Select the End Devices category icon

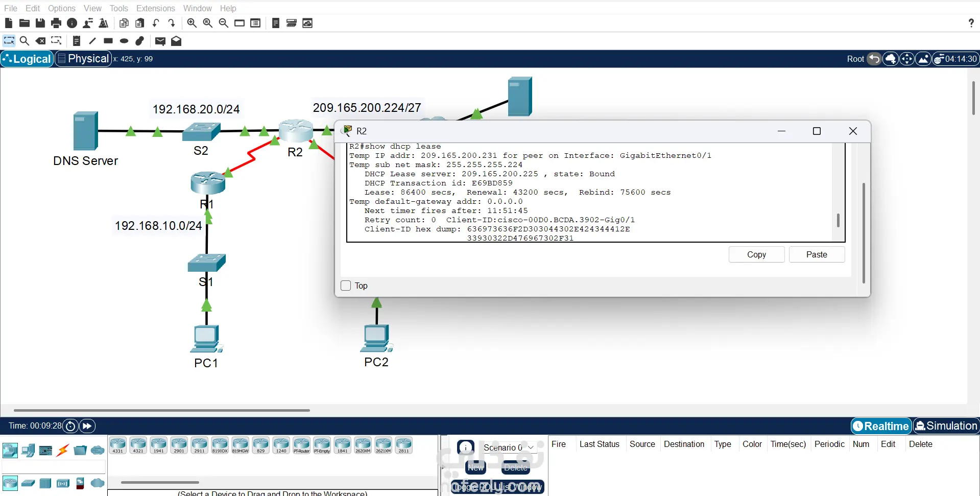28,450
